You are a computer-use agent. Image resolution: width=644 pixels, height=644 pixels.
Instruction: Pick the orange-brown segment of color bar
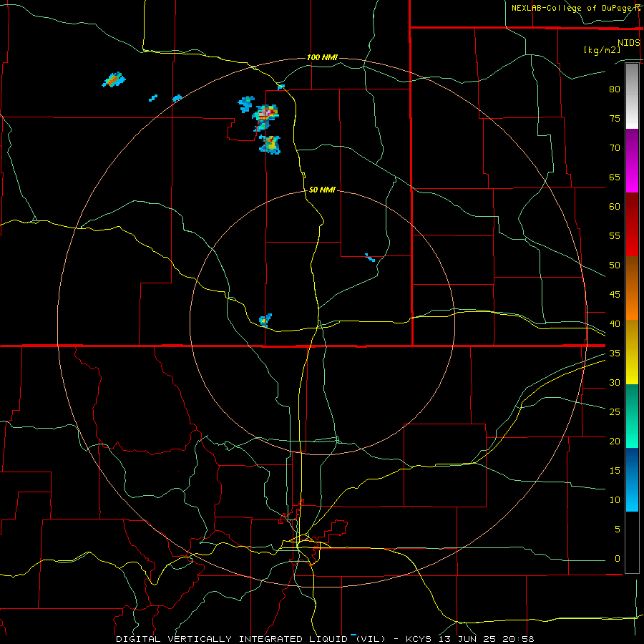pos(632,288)
